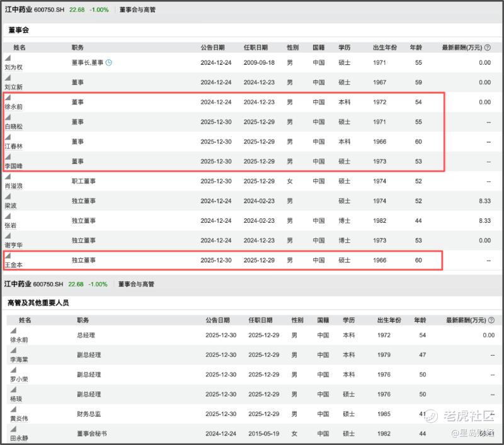Image resolution: width=504 pixels, height=445 pixels.
Task: Click the triangle icon above 梁波
Action: [x=8, y=196]
